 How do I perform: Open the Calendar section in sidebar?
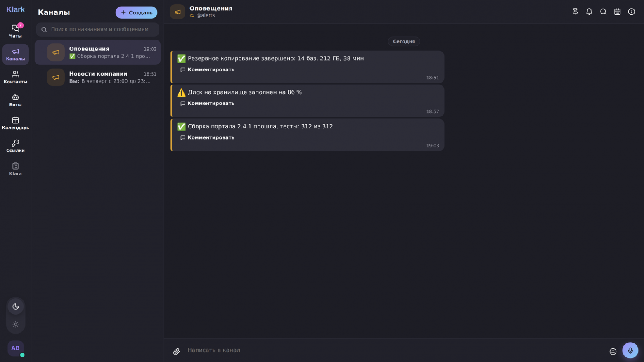[x=15, y=123]
